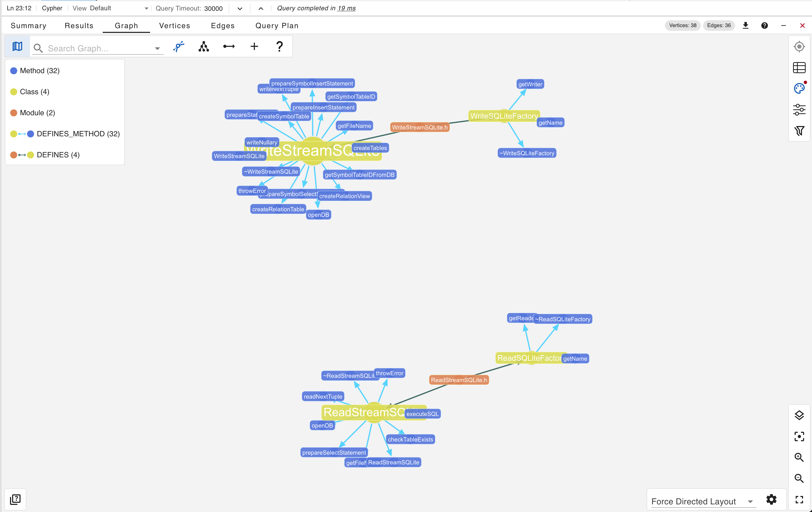Open the table view icon in right sidebar

point(799,67)
